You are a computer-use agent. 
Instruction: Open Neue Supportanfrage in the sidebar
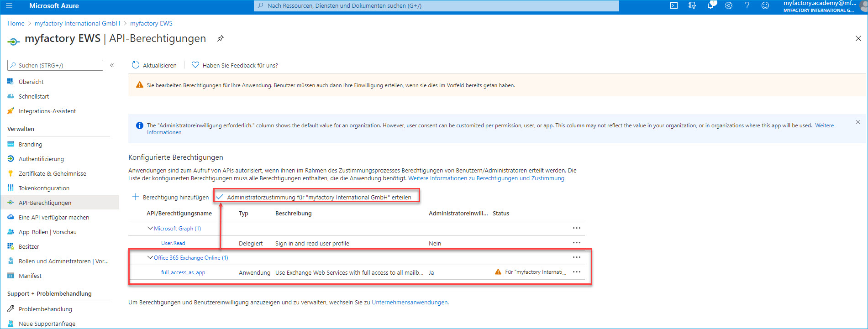tap(47, 324)
